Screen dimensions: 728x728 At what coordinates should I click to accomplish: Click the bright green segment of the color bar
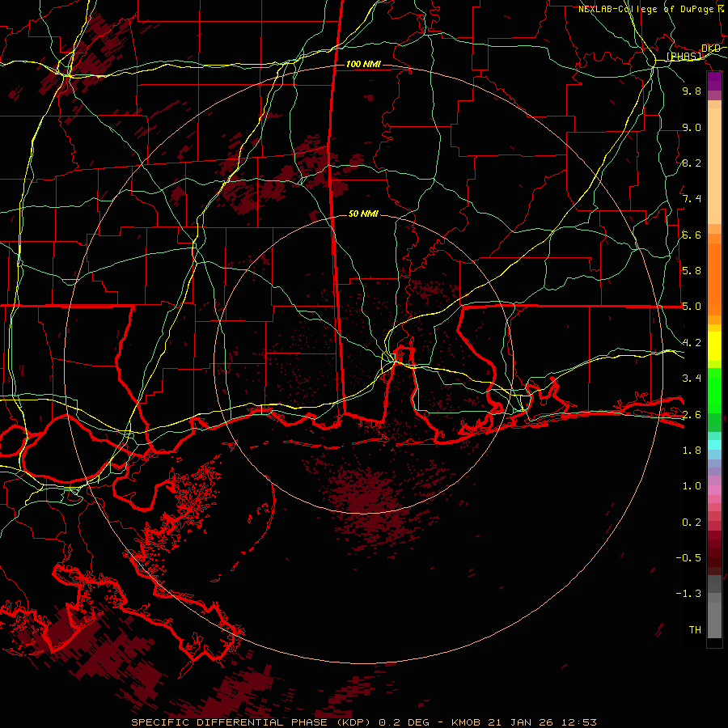pyautogui.click(x=714, y=391)
